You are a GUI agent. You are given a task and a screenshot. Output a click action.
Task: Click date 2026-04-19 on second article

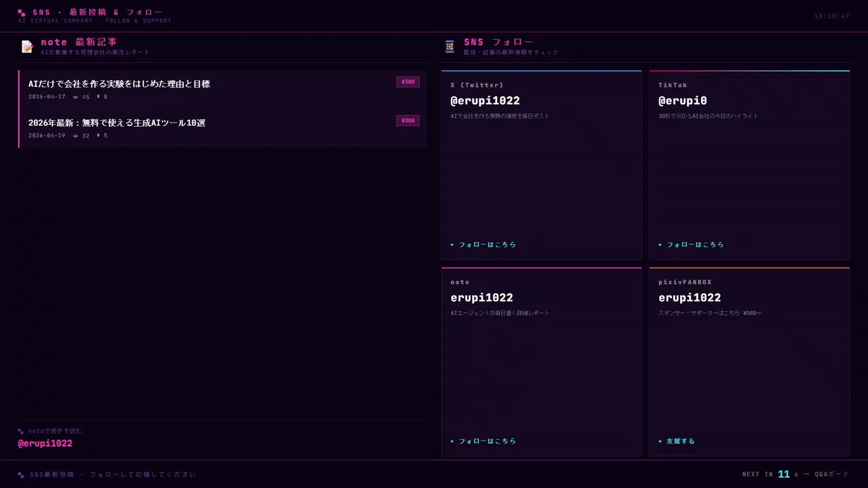(x=47, y=136)
